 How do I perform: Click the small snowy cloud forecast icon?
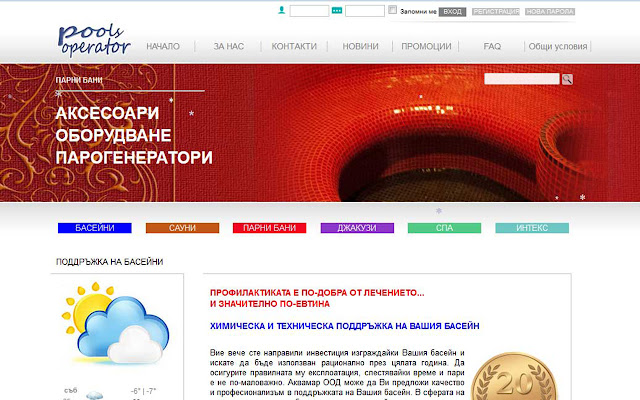point(94,395)
